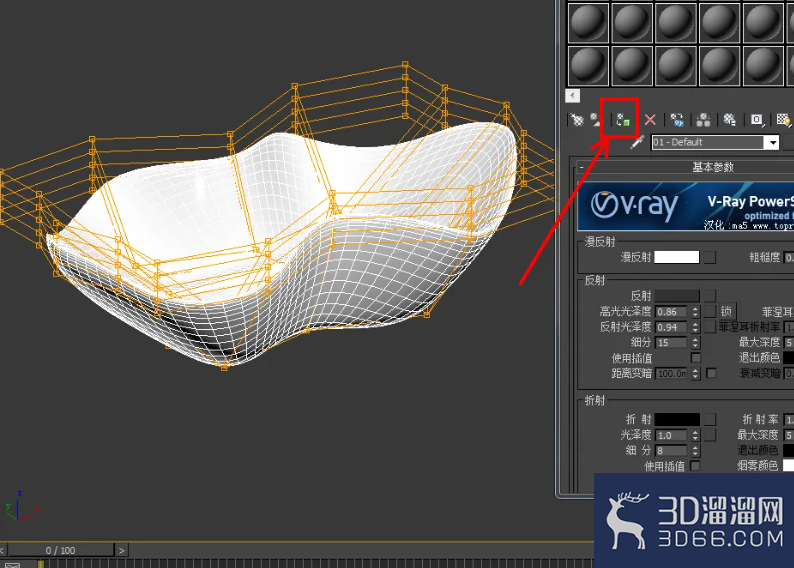Enable 使用插值 checkbox under 折射
The width and height of the screenshot is (794, 568).
click(x=695, y=465)
